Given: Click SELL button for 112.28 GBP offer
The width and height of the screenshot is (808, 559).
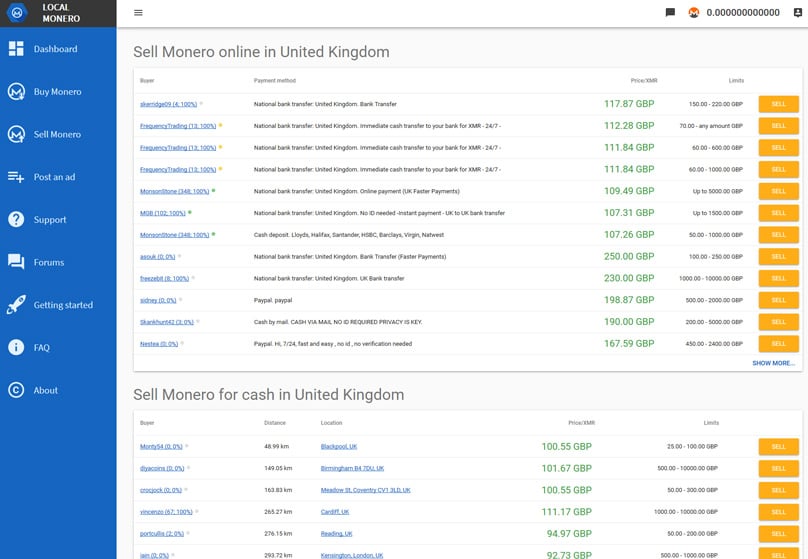Looking at the screenshot, I should (778, 126).
